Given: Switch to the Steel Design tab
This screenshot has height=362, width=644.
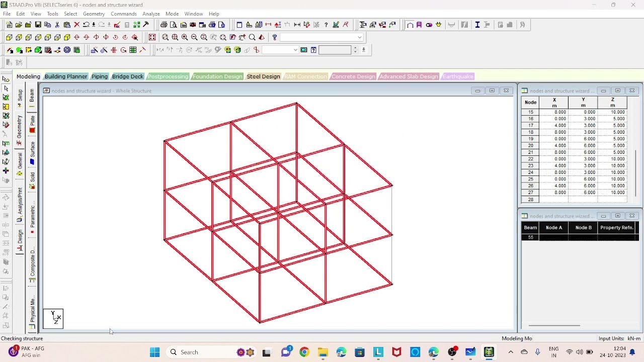Looking at the screenshot, I should click(x=263, y=76).
